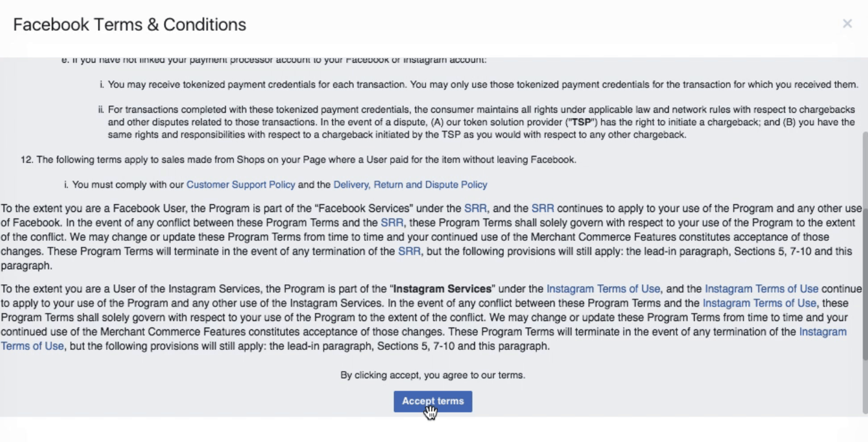Click 'Instagram' link word ending the paragraph's fourth line
This screenshot has width=868, height=442.
[x=823, y=332]
